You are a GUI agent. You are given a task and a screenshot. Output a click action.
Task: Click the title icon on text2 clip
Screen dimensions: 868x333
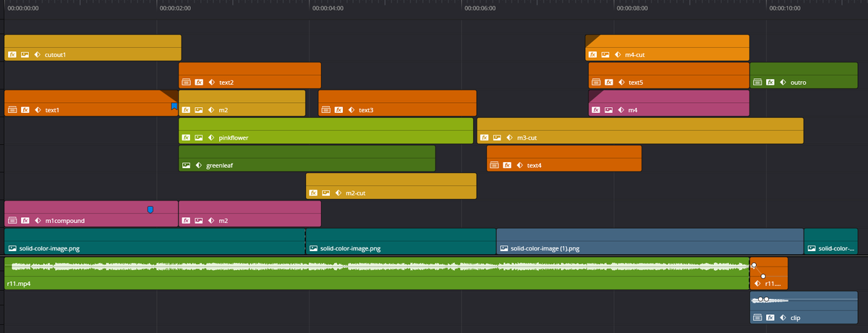point(186,83)
